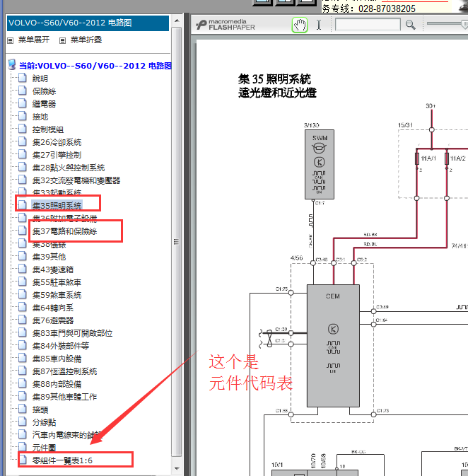Screen dimensions: 468x476
Task: Click the computer icon of the root node
Action: point(12,64)
